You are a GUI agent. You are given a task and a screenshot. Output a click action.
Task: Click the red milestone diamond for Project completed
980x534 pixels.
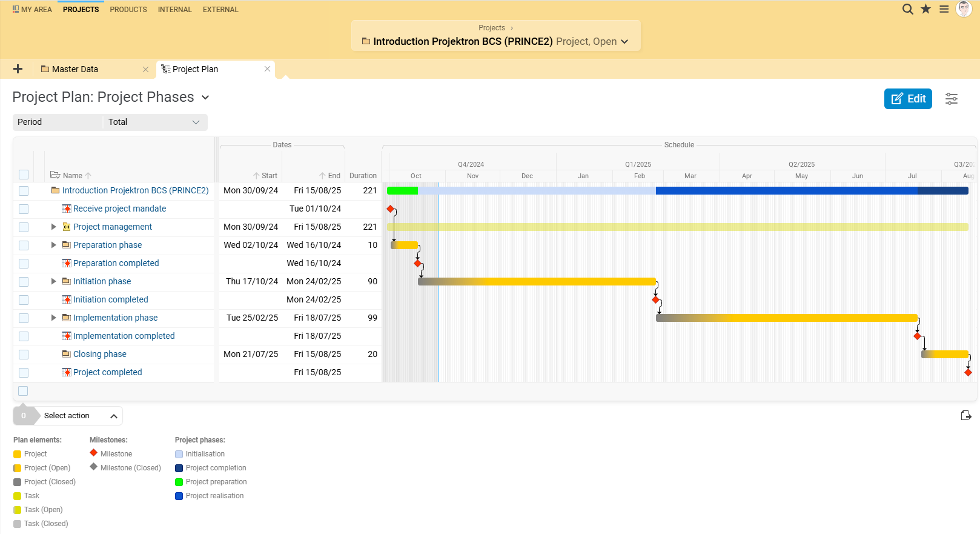point(968,372)
